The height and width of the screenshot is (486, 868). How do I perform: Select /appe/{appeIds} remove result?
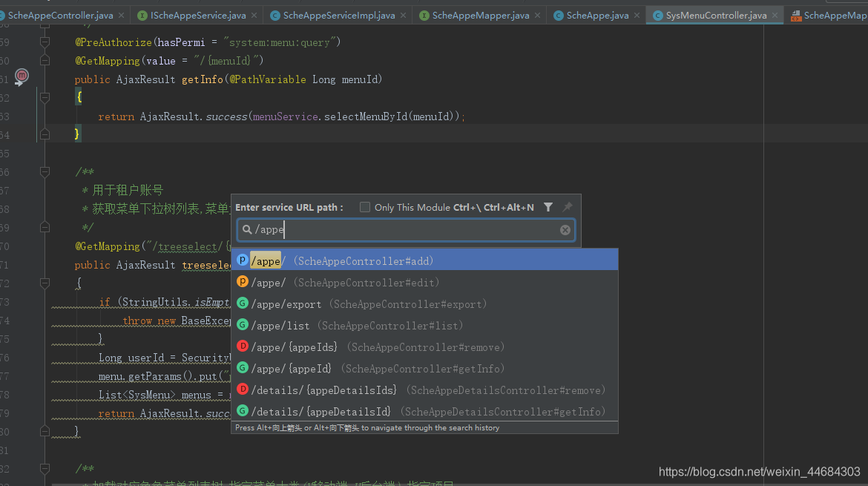(x=424, y=347)
